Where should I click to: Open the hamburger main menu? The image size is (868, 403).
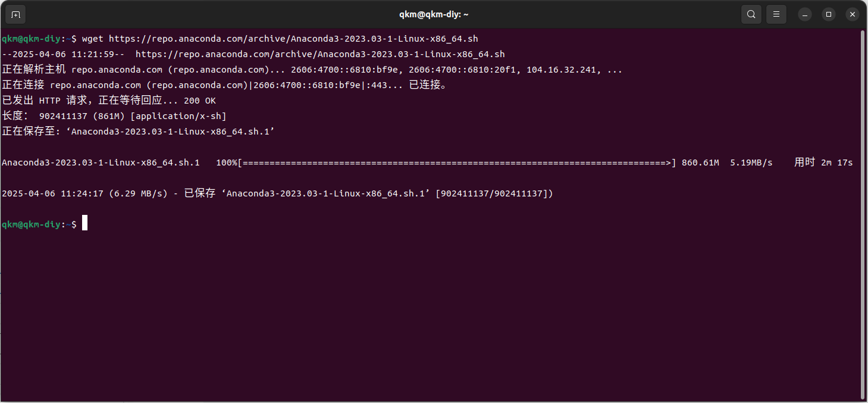pos(776,14)
